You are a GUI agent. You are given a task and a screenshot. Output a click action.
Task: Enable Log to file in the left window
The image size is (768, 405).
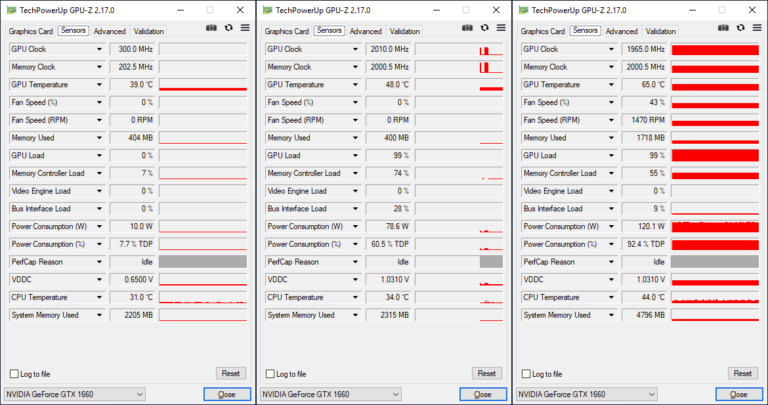[x=14, y=374]
